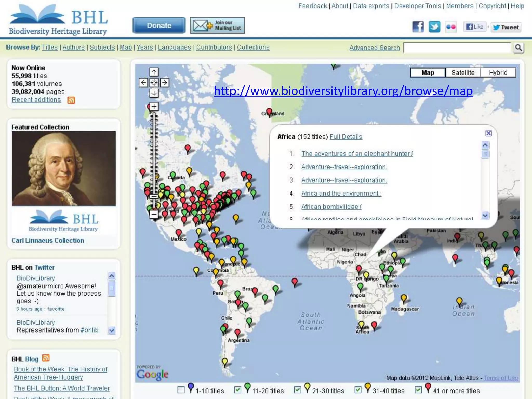This screenshot has height=399, width=532.
Task: Click the Donate button
Action: coord(159,25)
